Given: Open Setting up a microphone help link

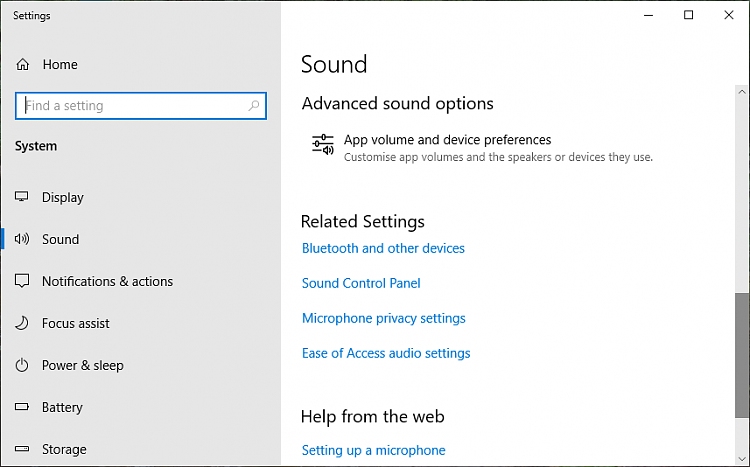Looking at the screenshot, I should (x=374, y=450).
